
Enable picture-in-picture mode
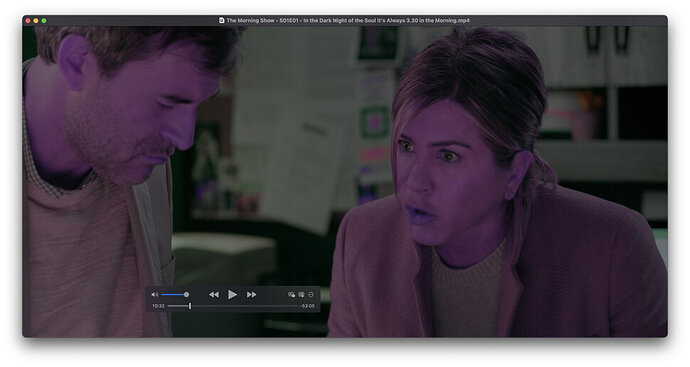291,294
